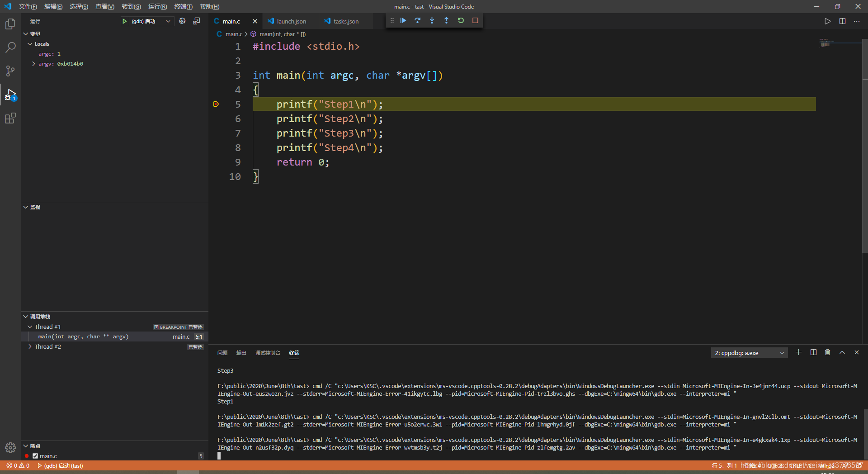
Task: Open the Extensions view
Action: click(x=10, y=118)
